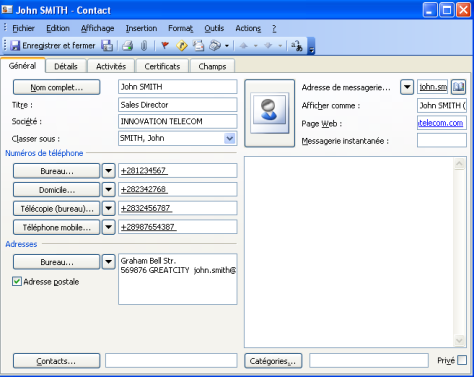Click the Titre field Sales Director
Screen dimensions: 474x377
pyautogui.click(x=178, y=105)
